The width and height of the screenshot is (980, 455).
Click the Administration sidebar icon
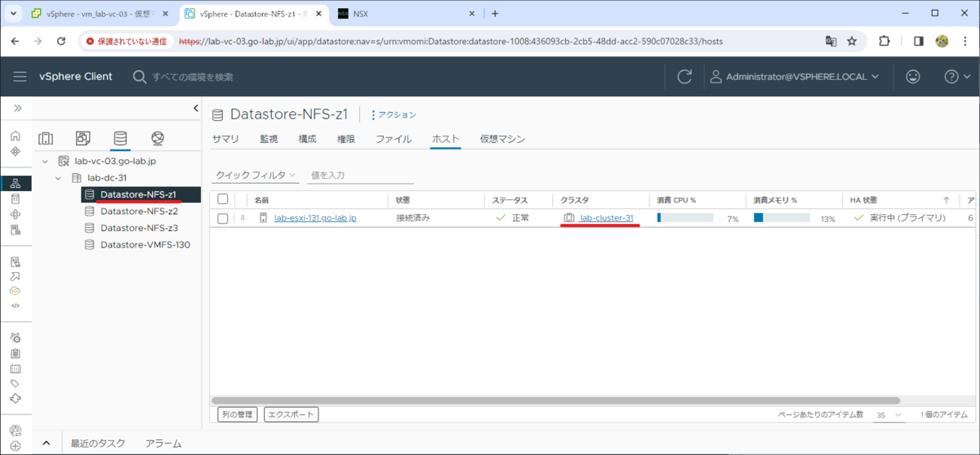tap(16, 337)
